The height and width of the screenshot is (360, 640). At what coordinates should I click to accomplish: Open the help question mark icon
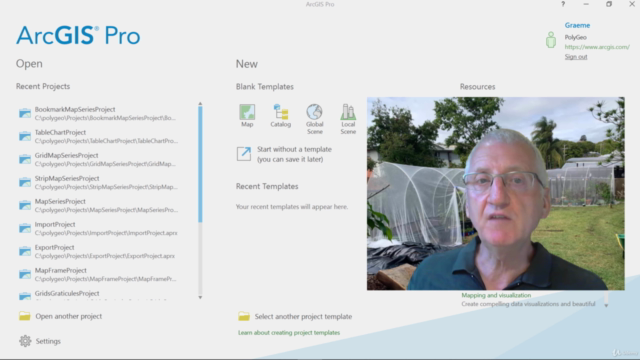pos(563,4)
